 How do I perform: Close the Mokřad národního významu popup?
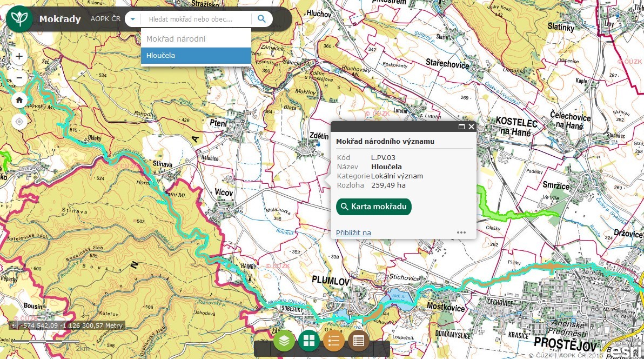click(471, 127)
